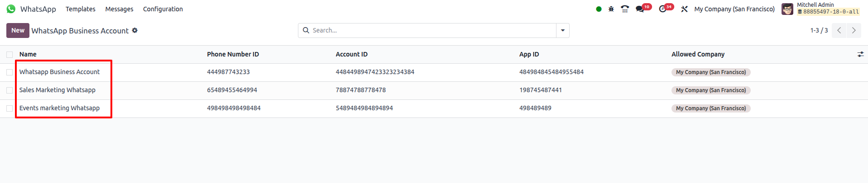
Task: Open activities clock icon
Action: (x=662, y=9)
